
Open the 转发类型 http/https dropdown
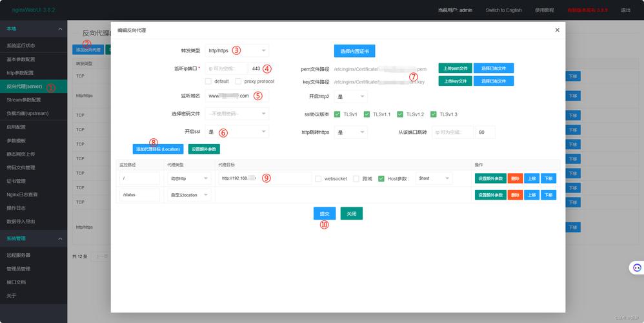coord(237,50)
